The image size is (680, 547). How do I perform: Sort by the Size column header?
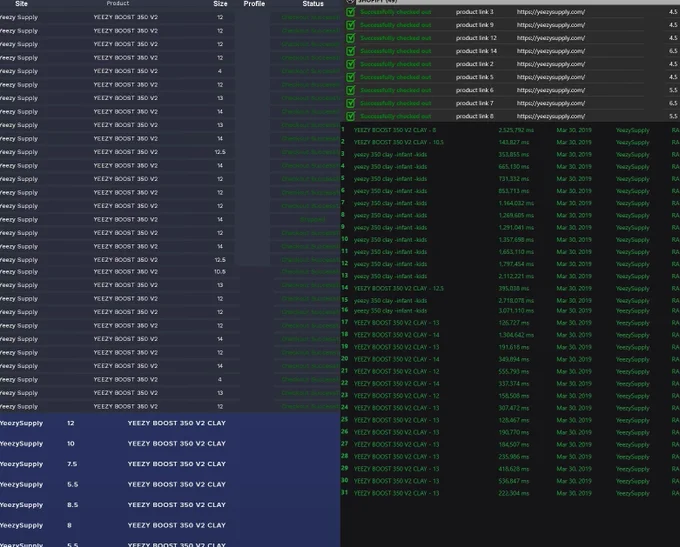[220, 3]
